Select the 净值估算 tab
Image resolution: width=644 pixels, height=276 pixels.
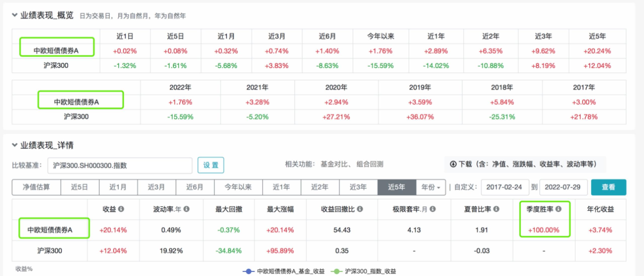36,187
